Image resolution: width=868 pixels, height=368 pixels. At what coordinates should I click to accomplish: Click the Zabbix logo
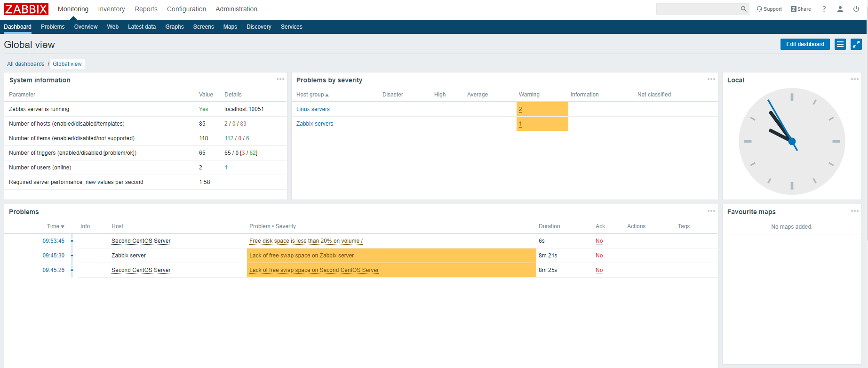click(26, 9)
